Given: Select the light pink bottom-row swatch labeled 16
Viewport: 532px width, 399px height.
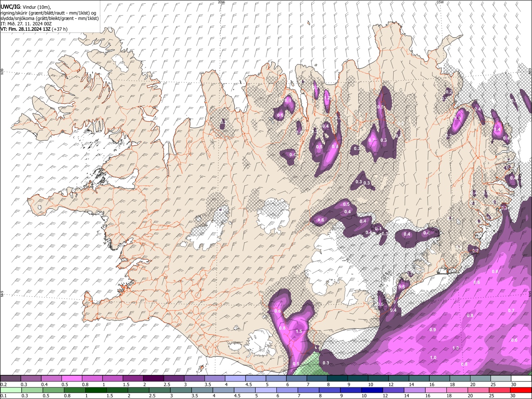Looking at the screenshot, I should click(x=436, y=390).
